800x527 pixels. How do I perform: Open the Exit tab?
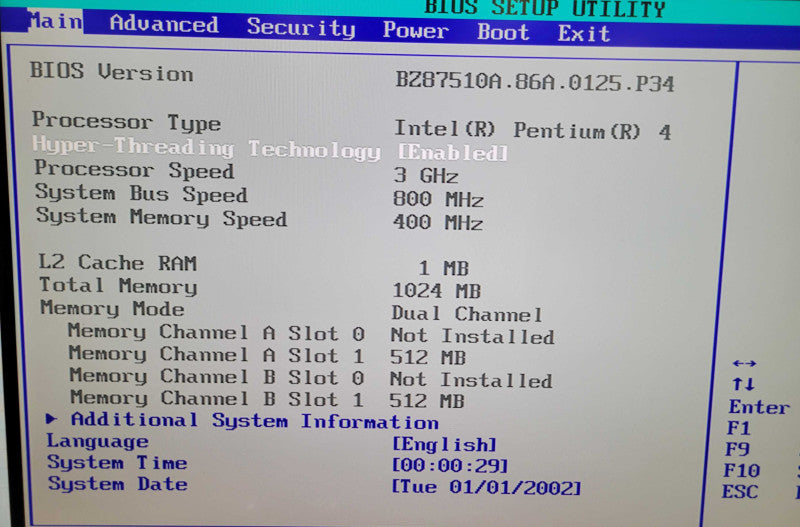pos(584,34)
